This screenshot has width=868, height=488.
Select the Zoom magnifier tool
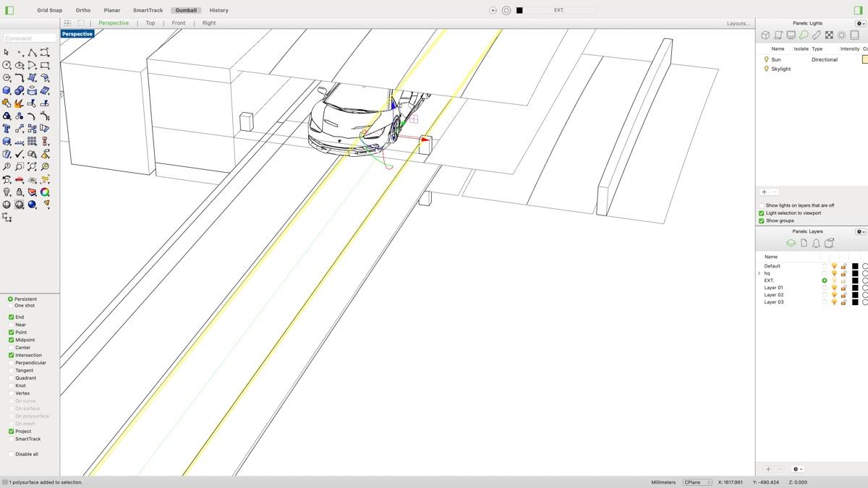tap(7, 166)
